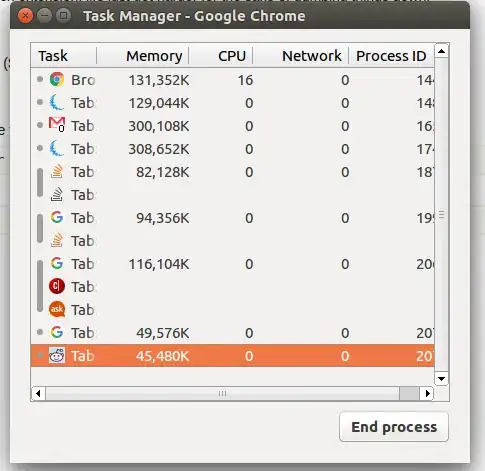Select the Google tab using 116,104K
485x471 pixels.
click(232, 264)
